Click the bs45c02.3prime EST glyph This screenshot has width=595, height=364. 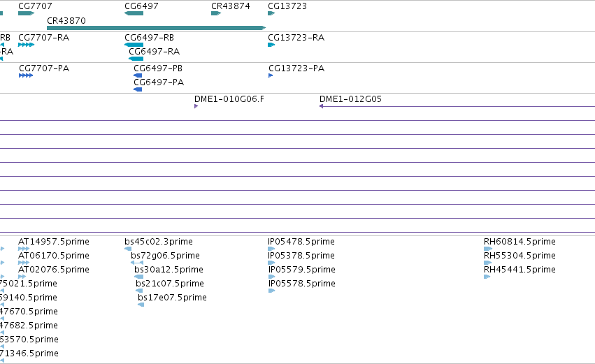[128, 249]
